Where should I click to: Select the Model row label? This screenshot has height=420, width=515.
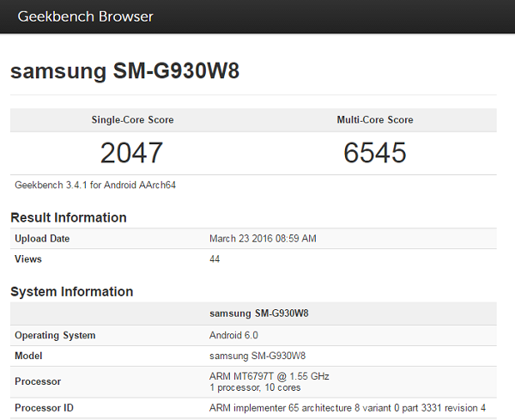tap(29, 356)
